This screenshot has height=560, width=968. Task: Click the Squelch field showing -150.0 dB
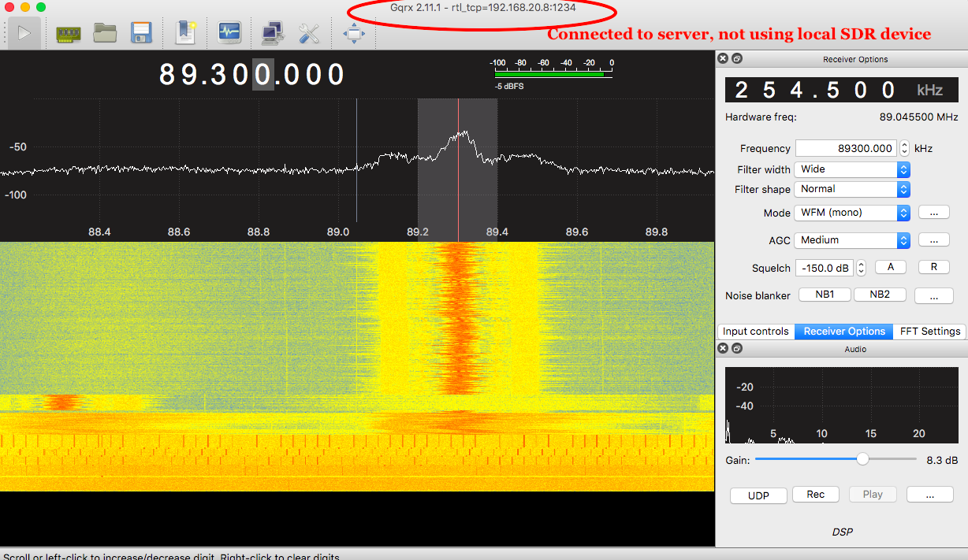pos(825,268)
